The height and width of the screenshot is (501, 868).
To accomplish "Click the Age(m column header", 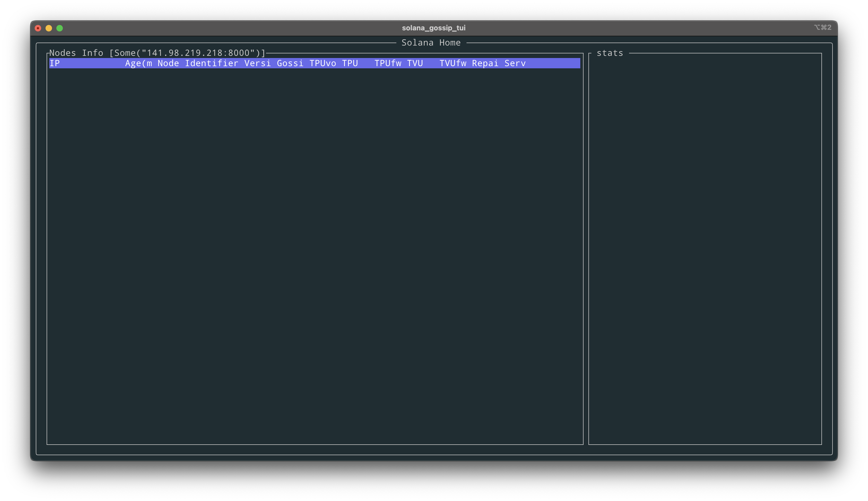I will (x=138, y=63).
